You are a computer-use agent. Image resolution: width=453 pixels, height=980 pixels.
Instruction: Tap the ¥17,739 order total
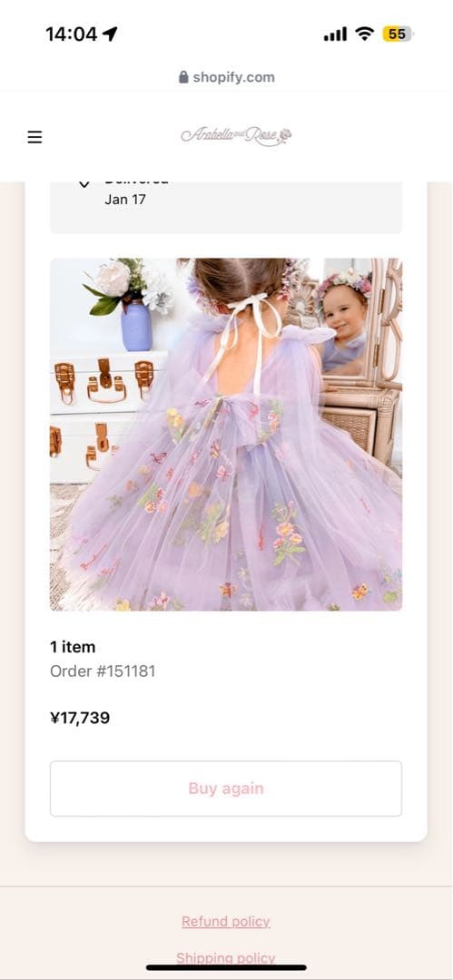tap(80, 718)
